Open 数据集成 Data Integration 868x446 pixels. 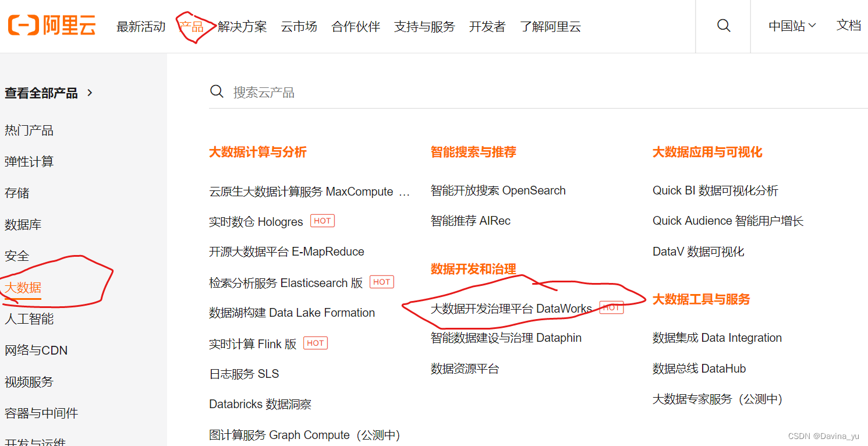tap(717, 338)
